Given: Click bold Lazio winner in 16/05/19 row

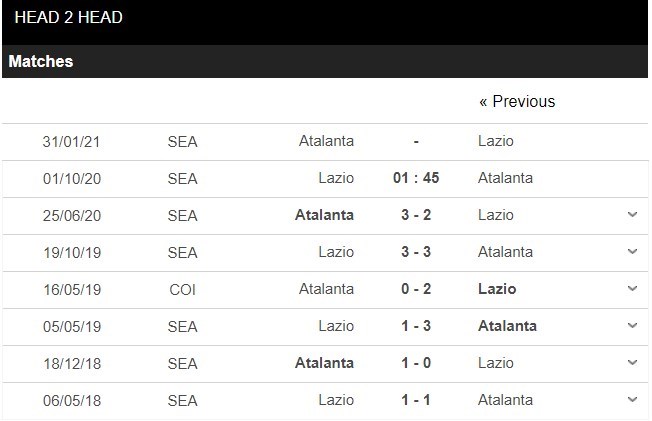Looking at the screenshot, I should 497,289.
